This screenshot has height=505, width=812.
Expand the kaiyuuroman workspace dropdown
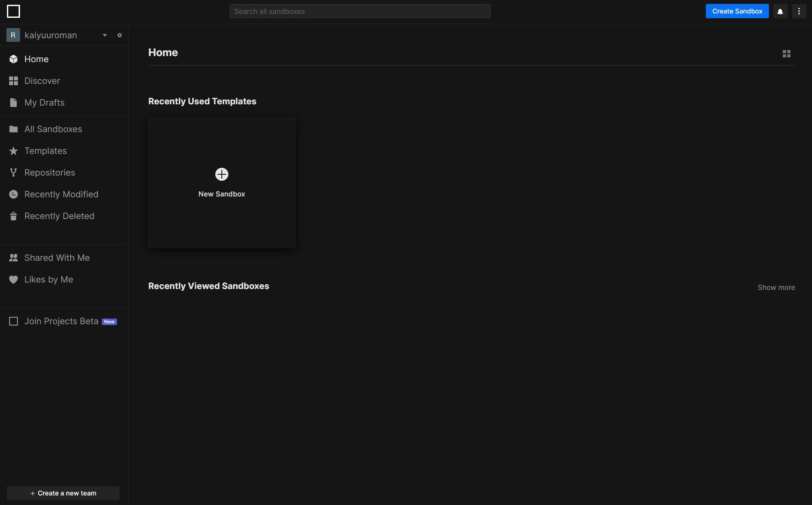pos(105,35)
